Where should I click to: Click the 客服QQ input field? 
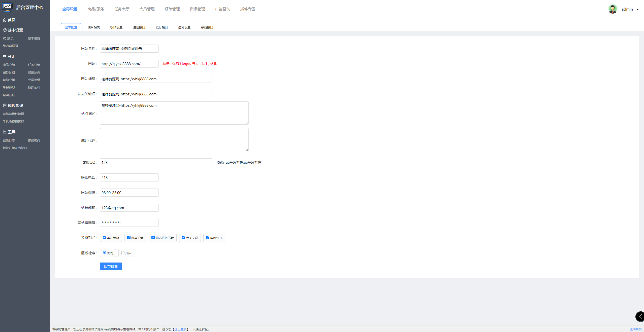156,162
